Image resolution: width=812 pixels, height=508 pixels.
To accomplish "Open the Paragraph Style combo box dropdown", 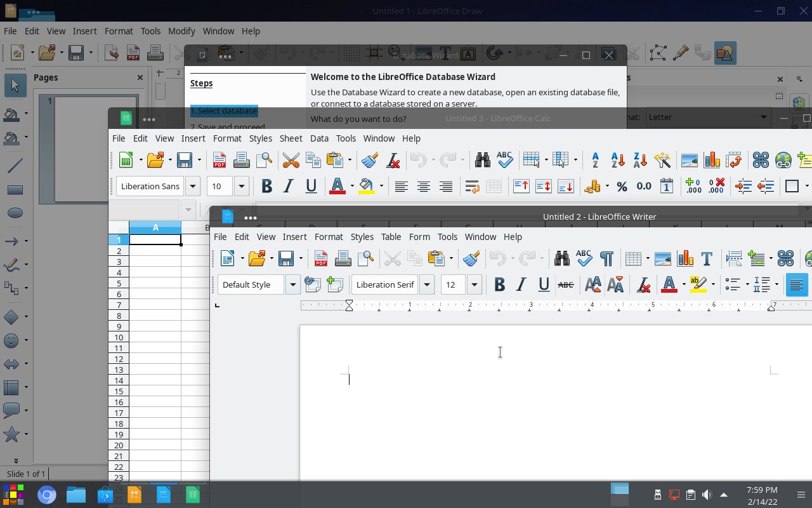I will 292,285.
